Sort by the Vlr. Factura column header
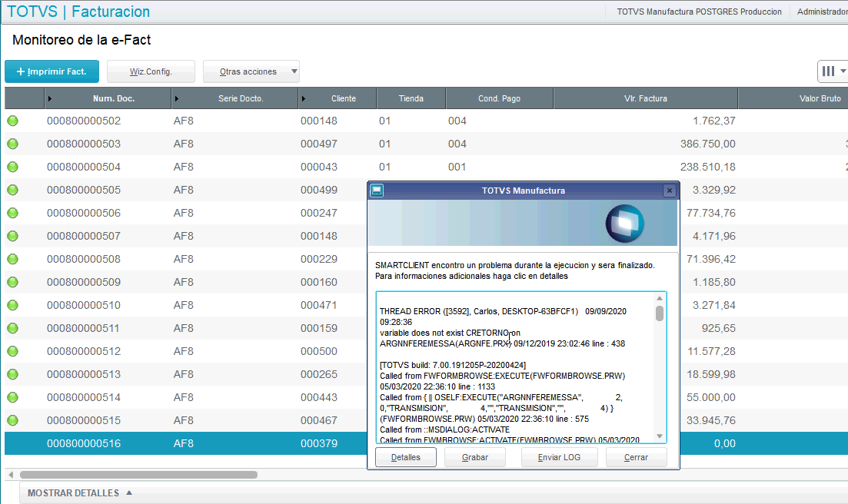 (645, 98)
